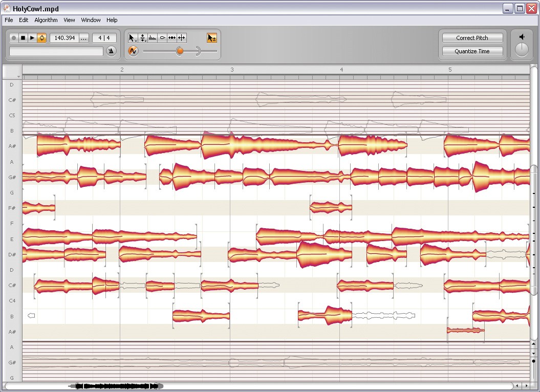Toggle the round orange waveform button
The image size is (540, 392).
[x=133, y=51]
